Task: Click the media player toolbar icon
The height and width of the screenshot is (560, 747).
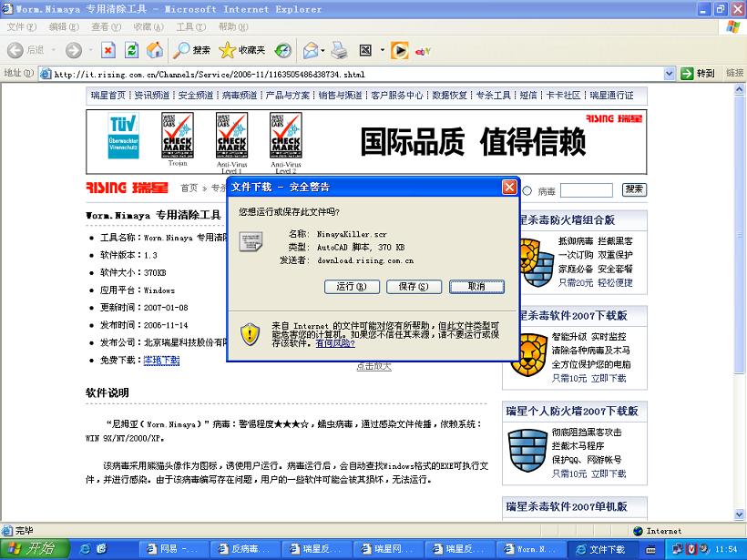Action: [x=399, y=50]
